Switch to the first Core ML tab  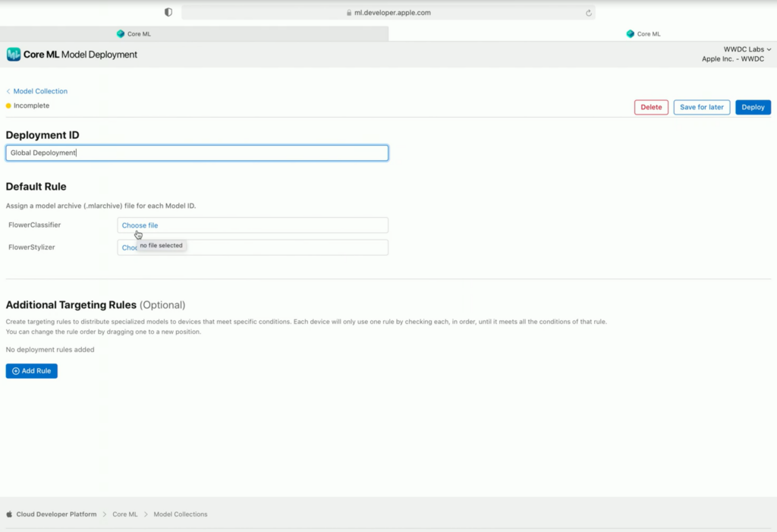(194, 33)
